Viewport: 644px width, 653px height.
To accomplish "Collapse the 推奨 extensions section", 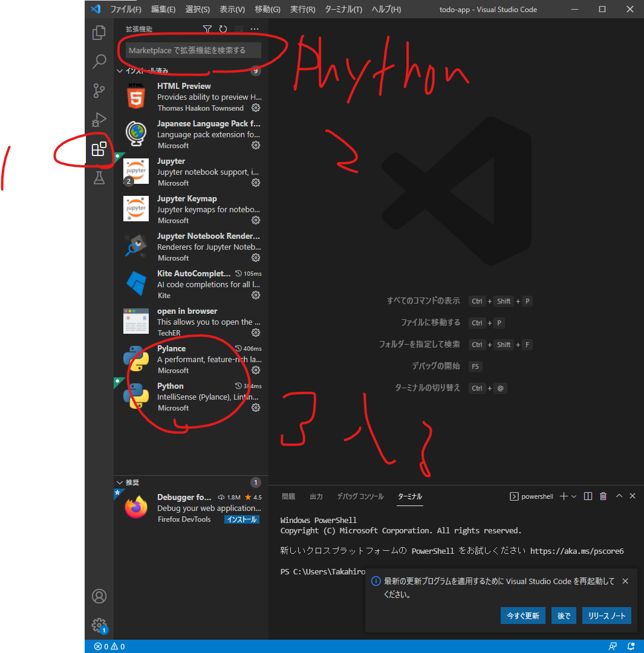I will click(x=120, y=482).
